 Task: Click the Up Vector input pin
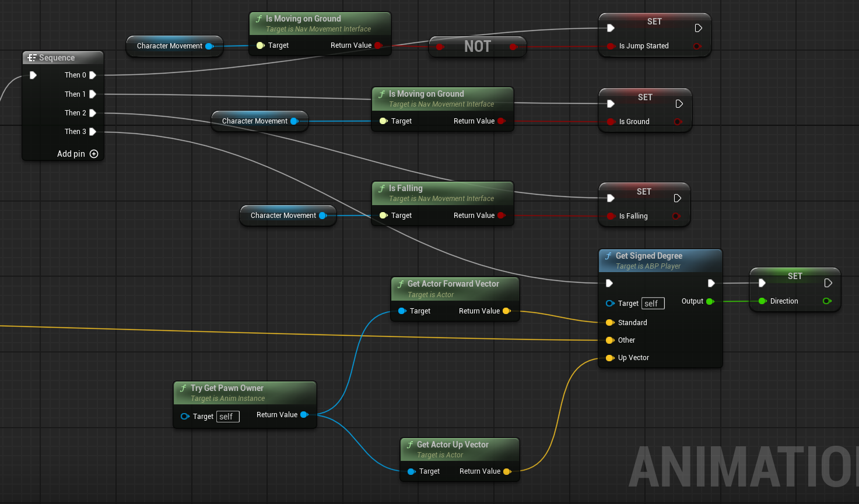[610, 358]
